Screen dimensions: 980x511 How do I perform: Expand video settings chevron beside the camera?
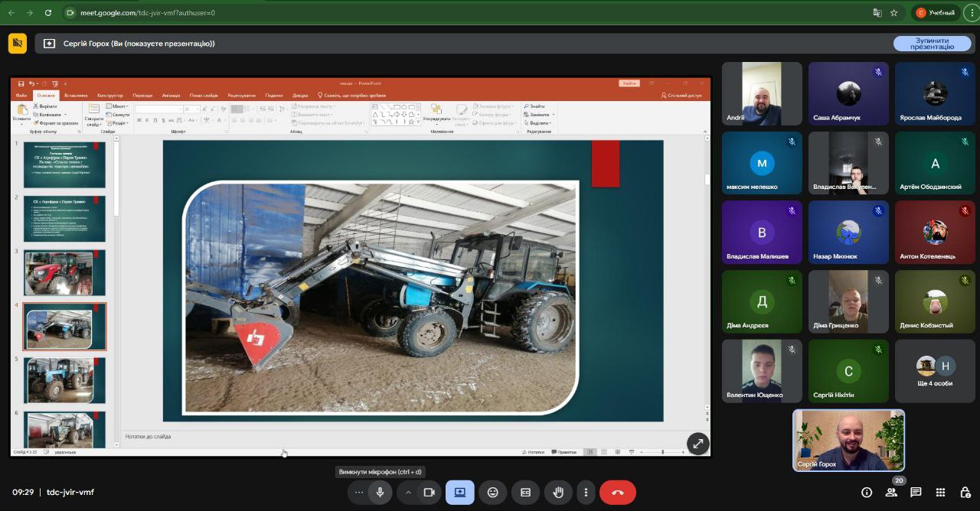coord(408,493)
